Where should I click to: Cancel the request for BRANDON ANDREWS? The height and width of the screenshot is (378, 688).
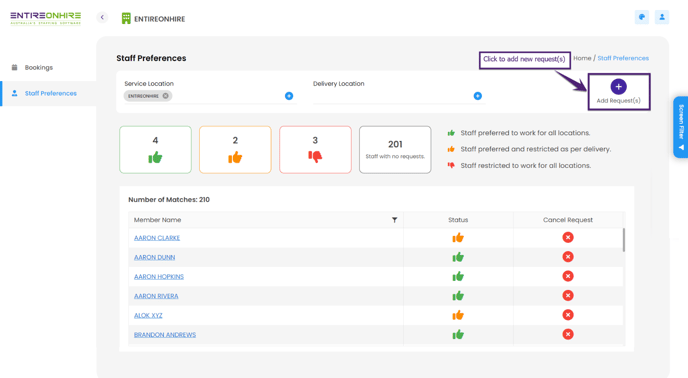pyautogui.click(x=568, y=335)
